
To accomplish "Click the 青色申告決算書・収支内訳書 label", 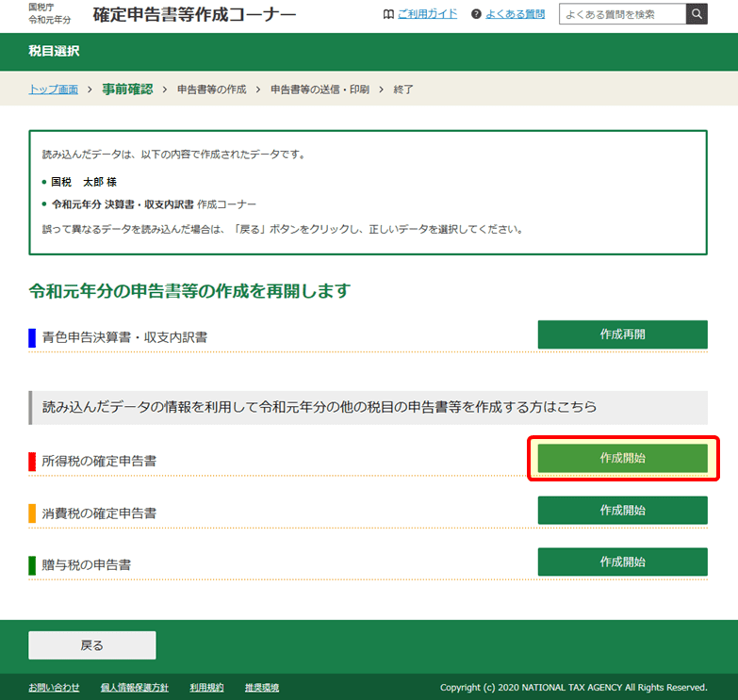I will click(124, 337).
